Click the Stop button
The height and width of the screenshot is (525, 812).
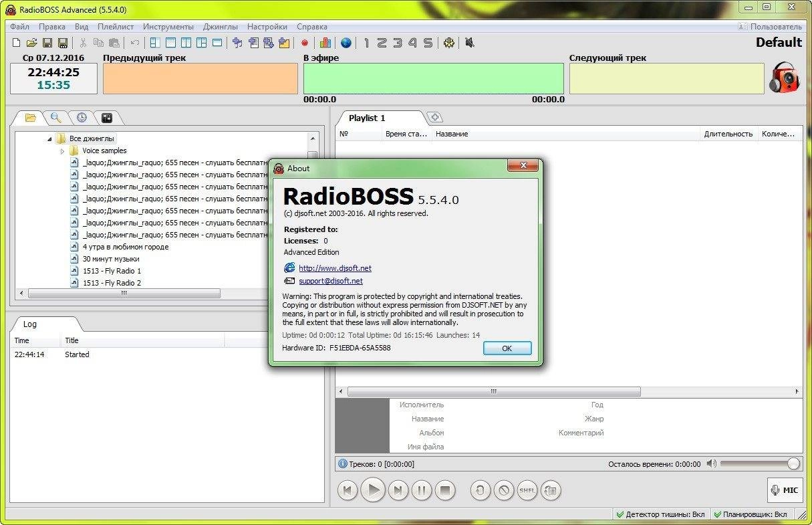click(445, 491)
